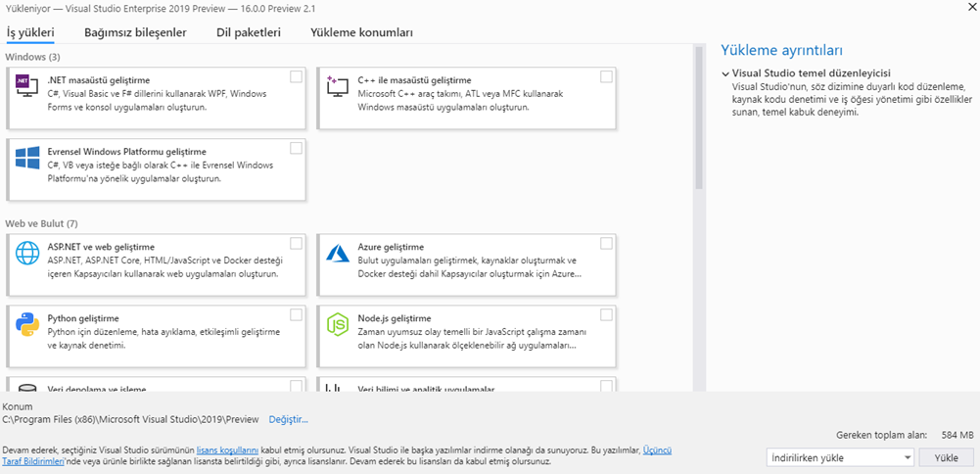Click the Gereken toplam alan label
This screenshot has width=980, height=474.
tap(882, 435)
